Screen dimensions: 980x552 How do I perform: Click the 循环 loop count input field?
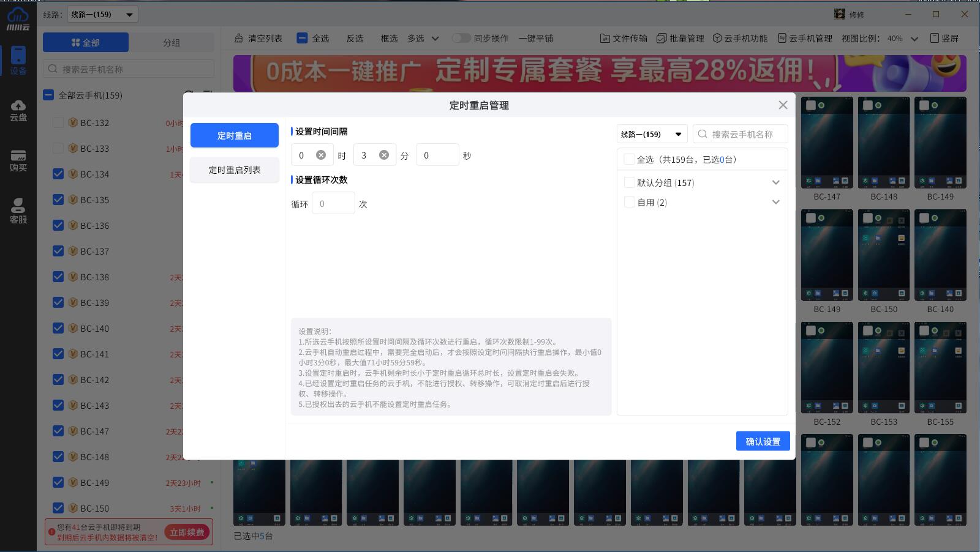333,204
